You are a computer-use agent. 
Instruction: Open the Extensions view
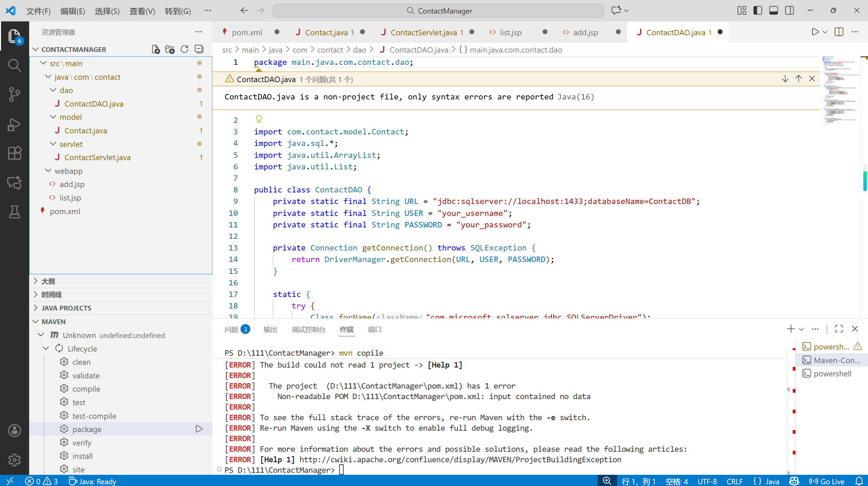[14, 153]
